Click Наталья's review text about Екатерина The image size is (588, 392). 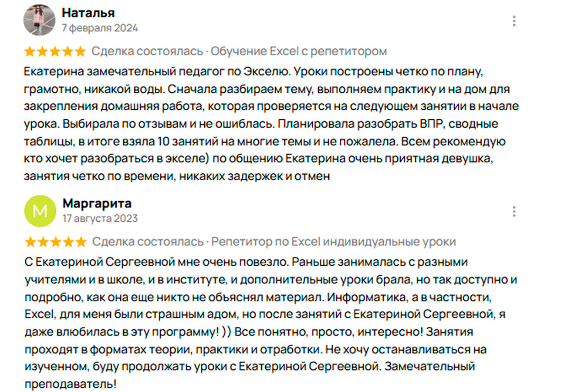point(271,124)
